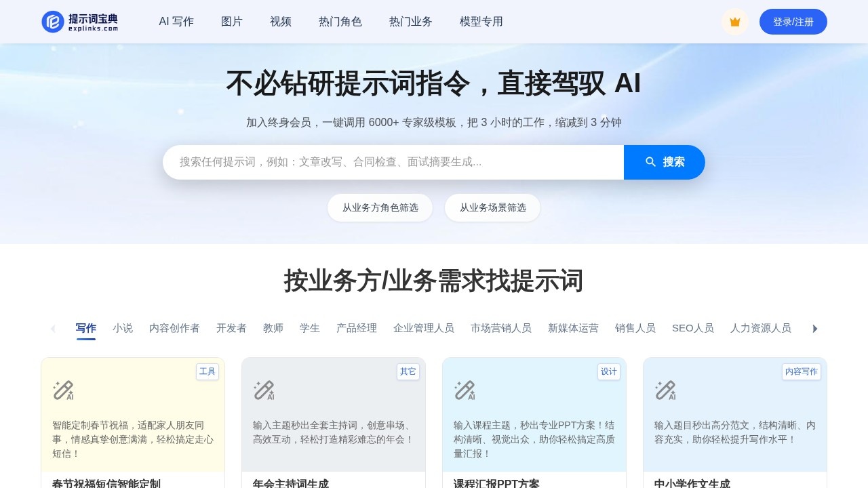Open the 从业务场景筛选 filter
Screen dimensions: 868x488
[x=492, y=208]
